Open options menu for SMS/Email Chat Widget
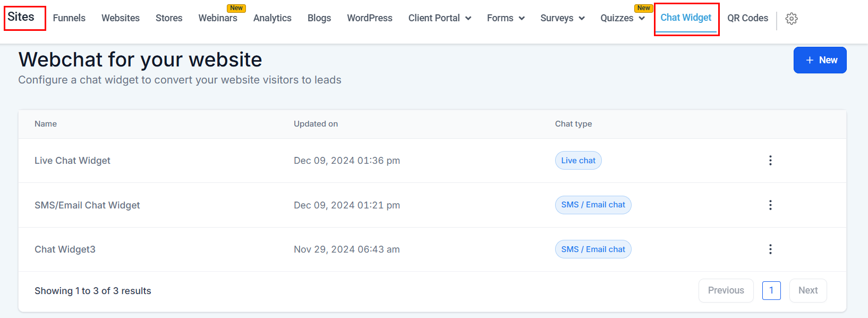Screen dimensions: 868x318 pyautogui.click(x=770, y=205)
